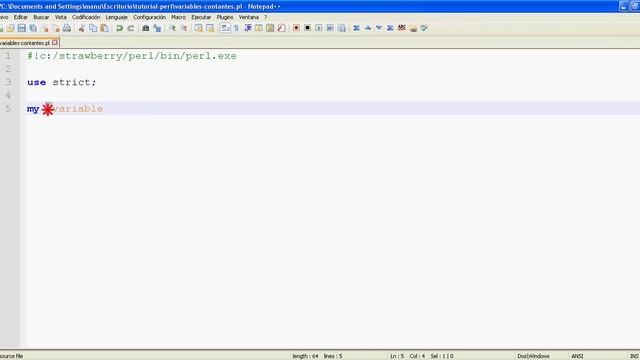Click the shebang line perl.exe text
Image resolution: width=640 pixels, height=360 pixels.
[211, 56]
